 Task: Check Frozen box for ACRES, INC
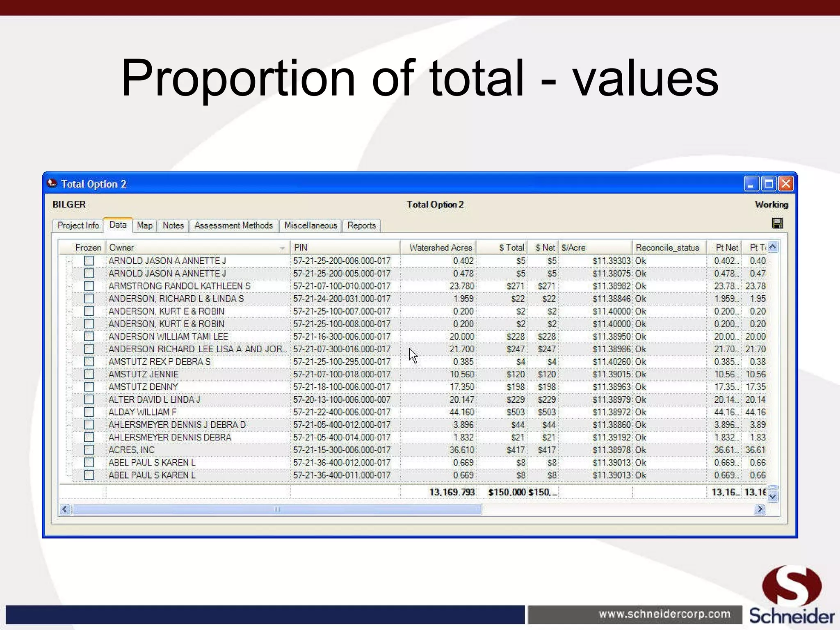pyautogui.click(x=89, y=450)
